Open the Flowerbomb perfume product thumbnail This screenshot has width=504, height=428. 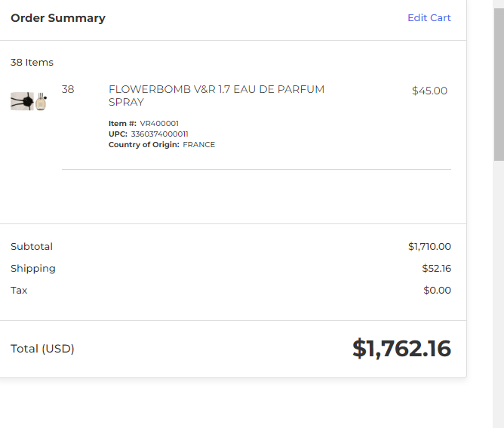(x=29, y=101)
